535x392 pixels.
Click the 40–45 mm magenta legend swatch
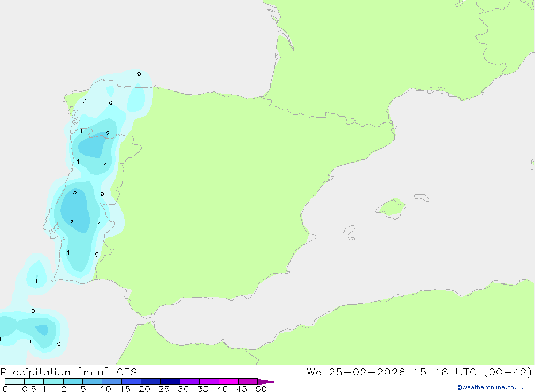click(x=228, y=381)
